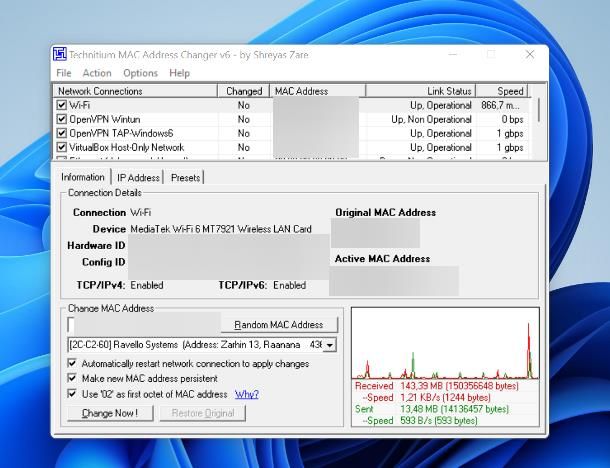Select the VirtualBox Host-Only Network row

[x=292, y=147]
